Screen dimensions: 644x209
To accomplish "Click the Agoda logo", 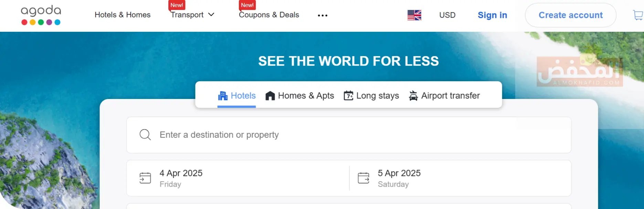I will (41, 15).
